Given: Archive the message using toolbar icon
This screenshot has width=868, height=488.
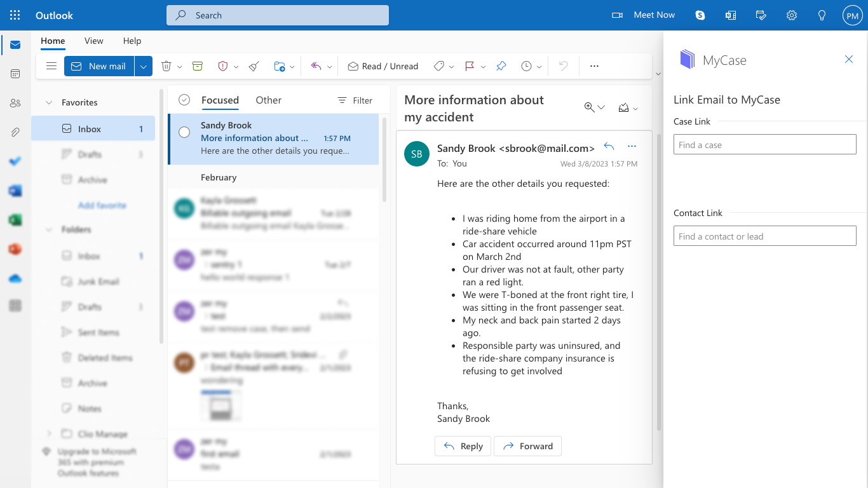Looking at the screenshot, I should point(198,66).
